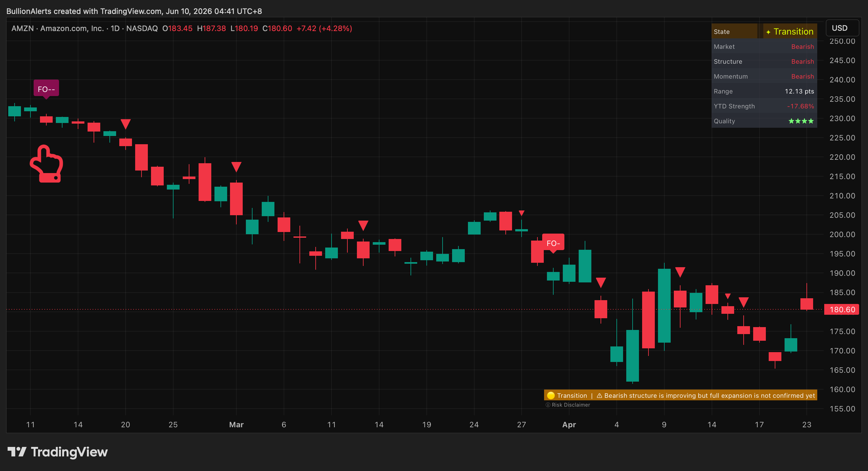This screenshot has width=868, height=471.
Task: Open the Risk Disclaimer link
Action: [x=571, y=405]
